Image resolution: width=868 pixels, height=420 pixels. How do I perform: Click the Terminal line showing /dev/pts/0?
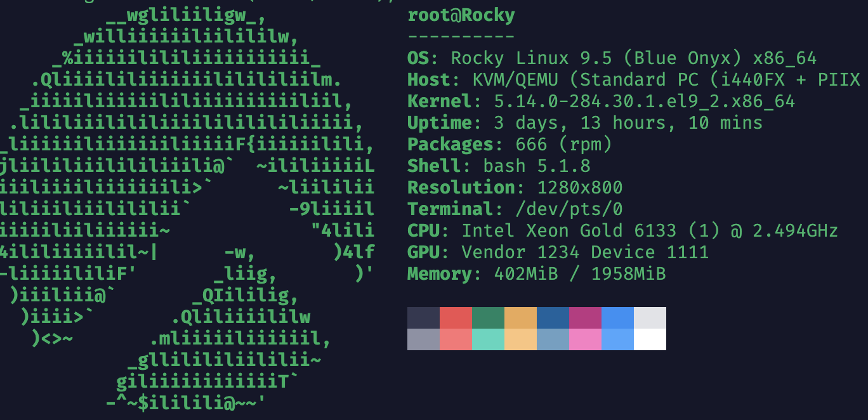click(515, 209)
